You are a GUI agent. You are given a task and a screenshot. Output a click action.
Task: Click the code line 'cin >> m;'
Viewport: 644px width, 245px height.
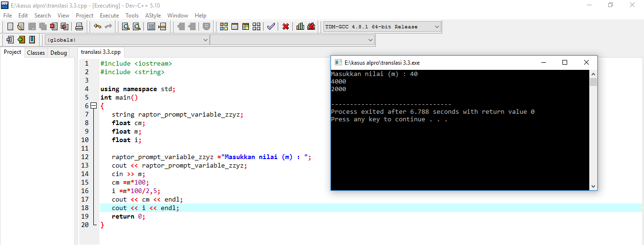[x=129, y=174]
